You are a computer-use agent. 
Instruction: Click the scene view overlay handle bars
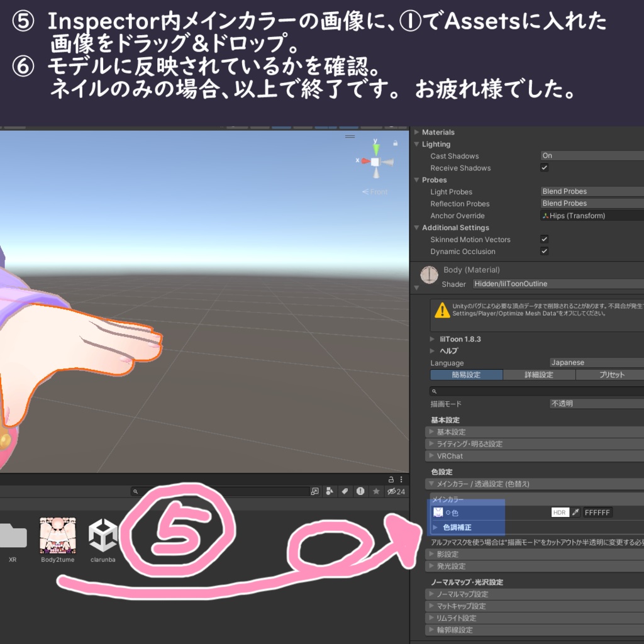point(350,136)
